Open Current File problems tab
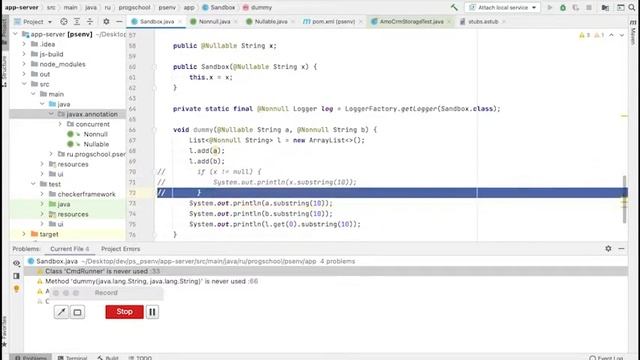 pyautogui.click(x=70, y=249)
